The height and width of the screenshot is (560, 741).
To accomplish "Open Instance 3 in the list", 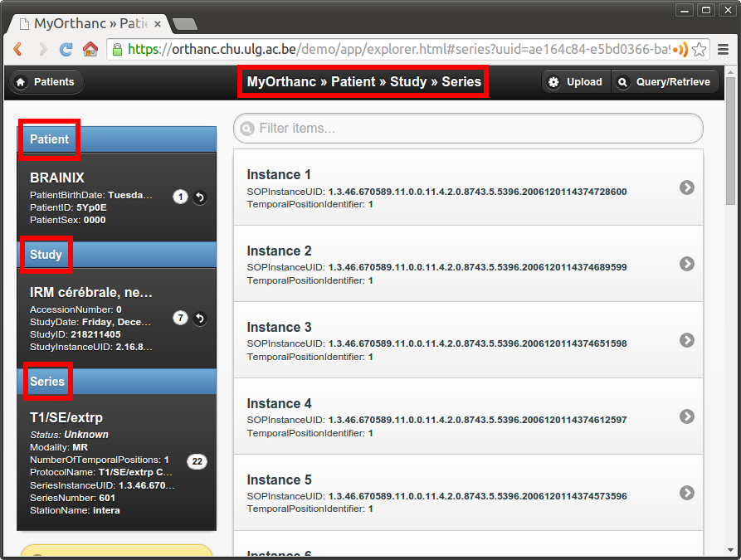I will tap(468, 340).
